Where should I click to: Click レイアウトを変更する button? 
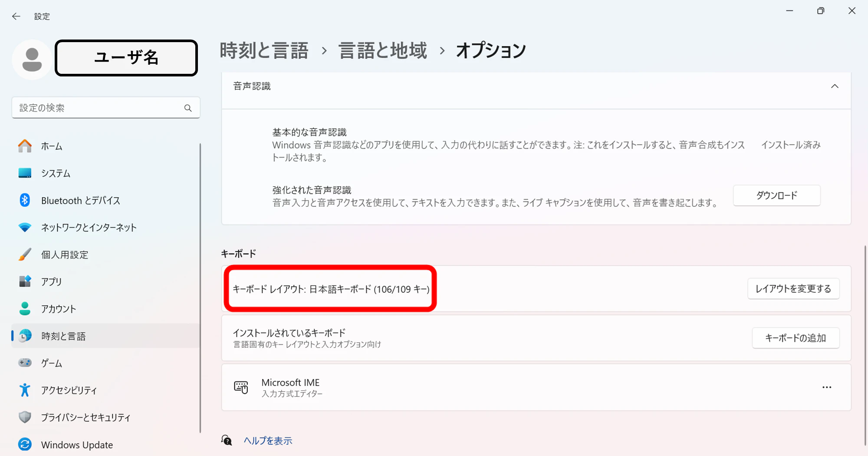point(793,289)
